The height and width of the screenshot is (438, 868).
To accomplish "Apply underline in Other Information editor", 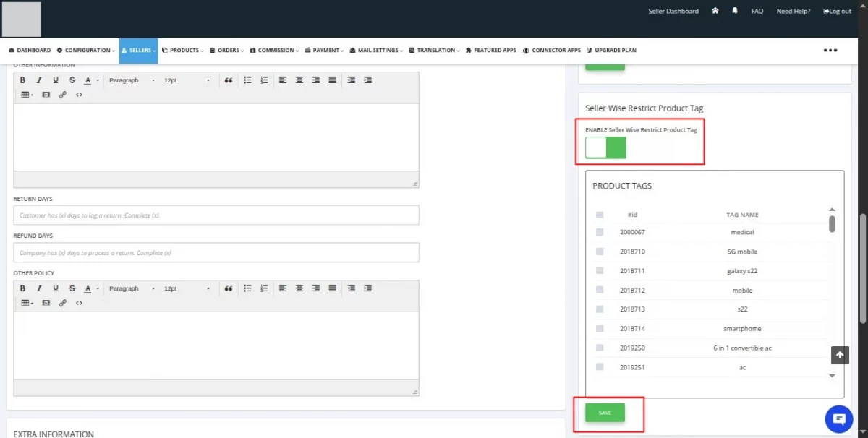I will (56, 80).
